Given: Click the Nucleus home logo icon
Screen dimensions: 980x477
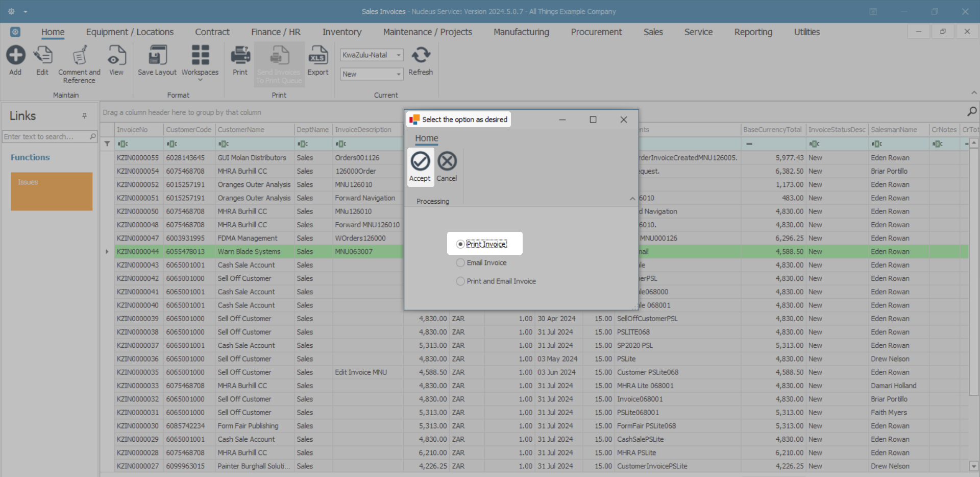Looking at the screenshot, I should (15, 32).
